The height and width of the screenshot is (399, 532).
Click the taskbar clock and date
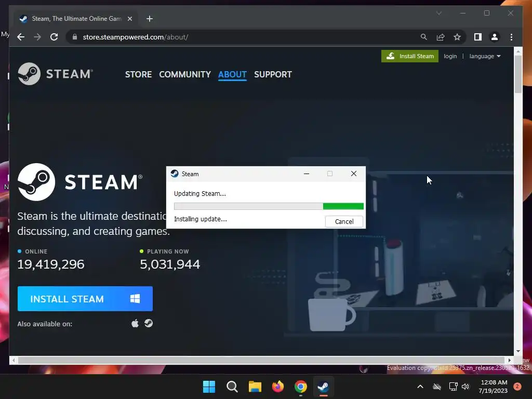pyautogui.click(x=493, y=387)
